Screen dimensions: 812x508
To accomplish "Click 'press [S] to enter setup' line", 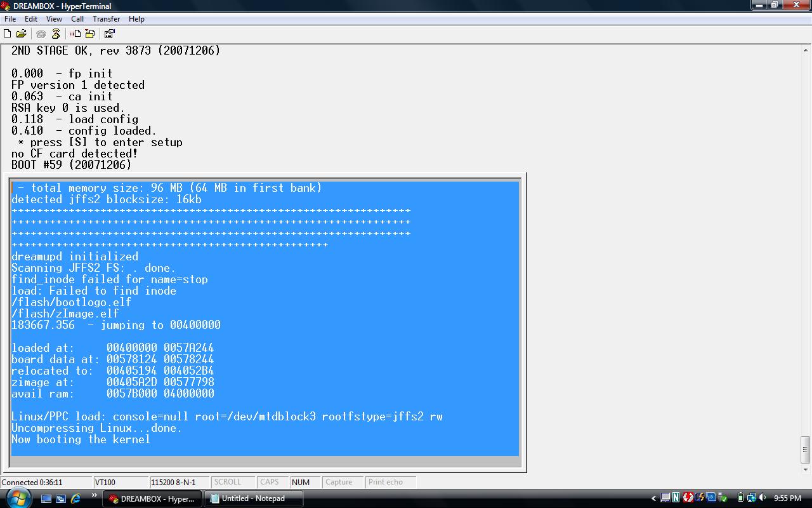I will pos(106,142).
